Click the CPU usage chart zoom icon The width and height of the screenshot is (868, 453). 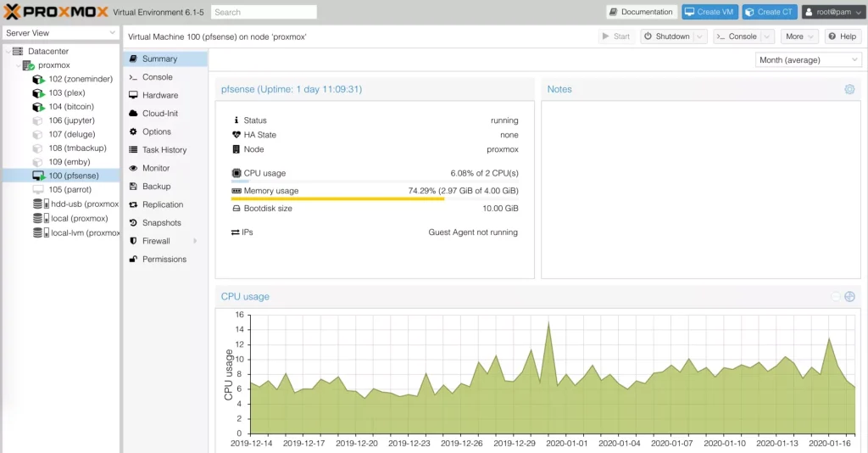[x=849, y=297]
